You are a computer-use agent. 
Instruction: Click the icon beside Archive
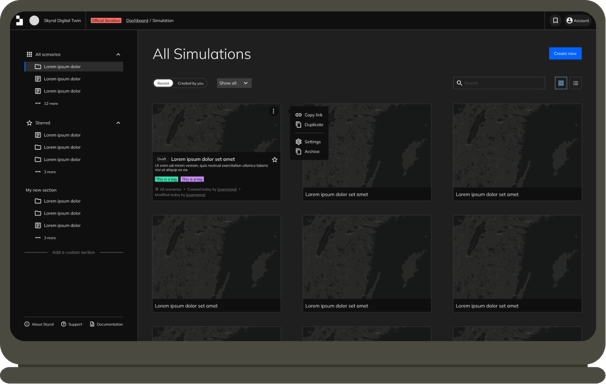[x=298, y=151]
